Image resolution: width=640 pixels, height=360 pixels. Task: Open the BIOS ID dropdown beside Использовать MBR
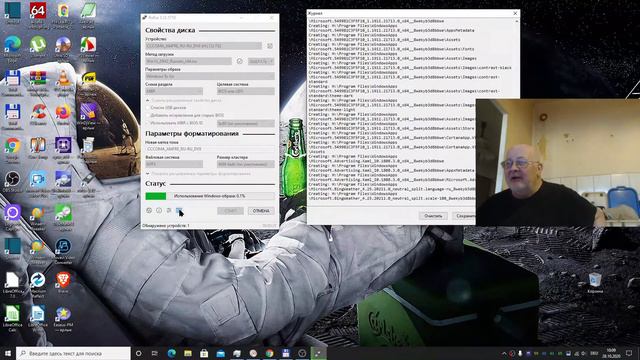point(246,123)
